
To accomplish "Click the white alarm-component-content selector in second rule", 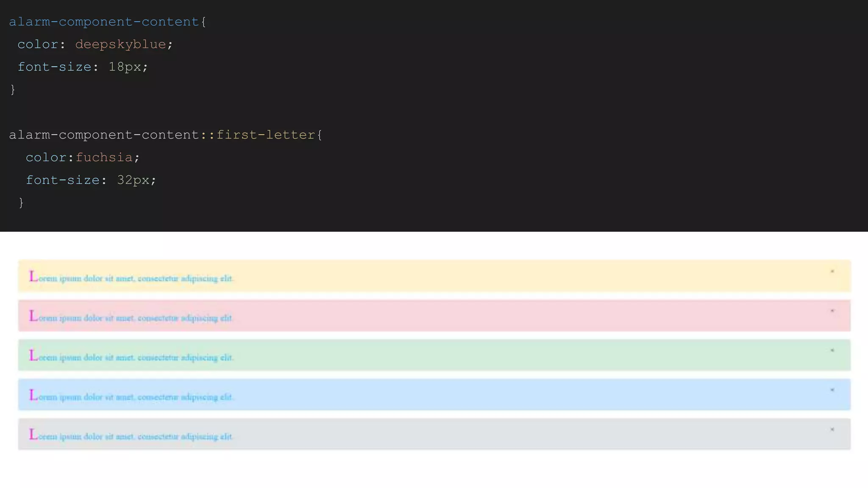I will (x=104, y=135).
